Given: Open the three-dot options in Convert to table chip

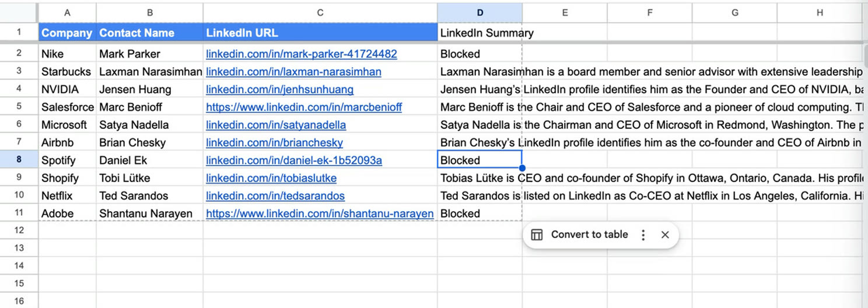Looking at the screenshot, I should 643,235.
